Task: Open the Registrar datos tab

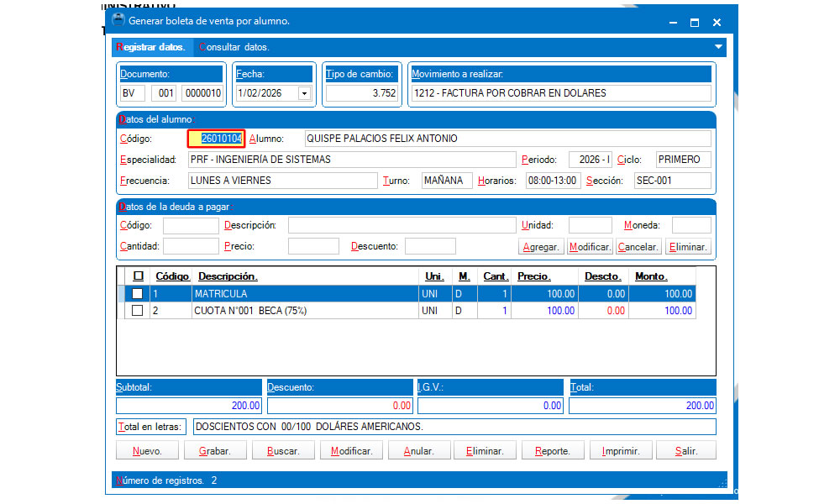Action: (152, 47)
